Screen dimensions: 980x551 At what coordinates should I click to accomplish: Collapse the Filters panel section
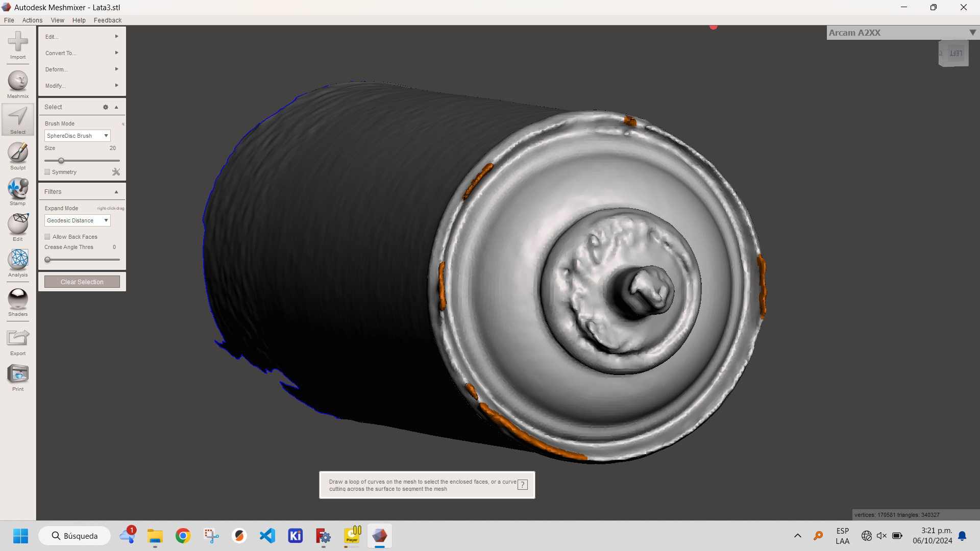(116, 192)
